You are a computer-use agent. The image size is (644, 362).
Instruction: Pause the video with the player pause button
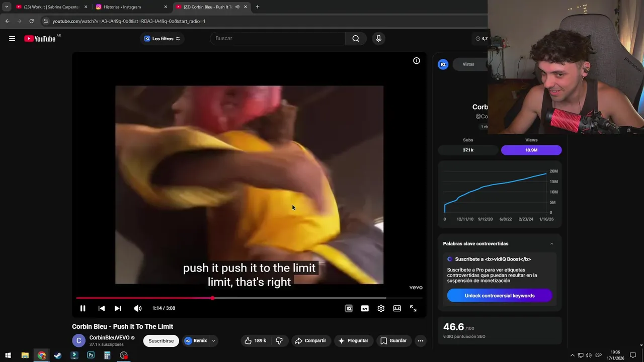point(83,308)
